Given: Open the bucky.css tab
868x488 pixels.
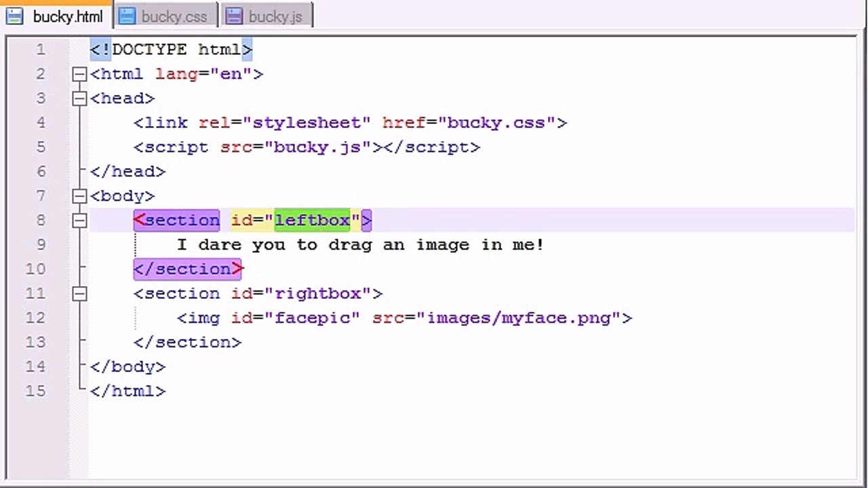Looking at the screenshot, I should click(x=165, y=16).
